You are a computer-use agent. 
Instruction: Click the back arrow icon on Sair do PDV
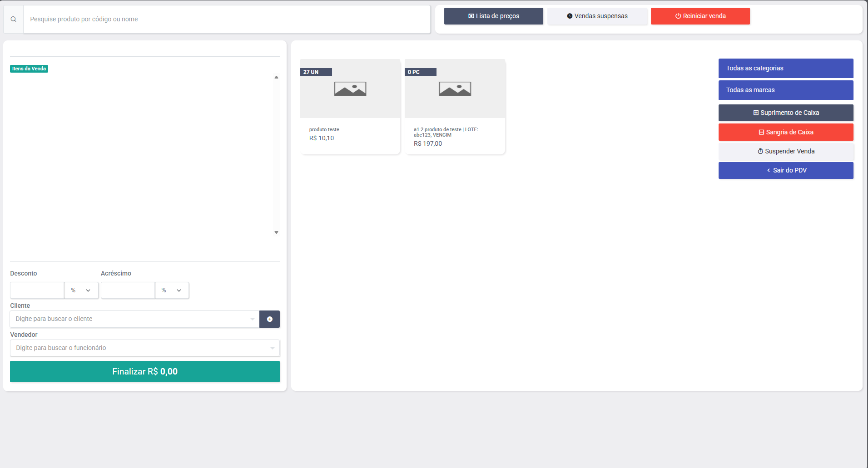tap(769, 170)
